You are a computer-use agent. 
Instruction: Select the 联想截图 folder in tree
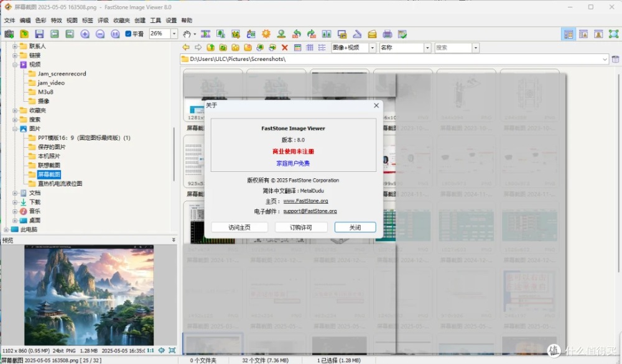point(49,165)
